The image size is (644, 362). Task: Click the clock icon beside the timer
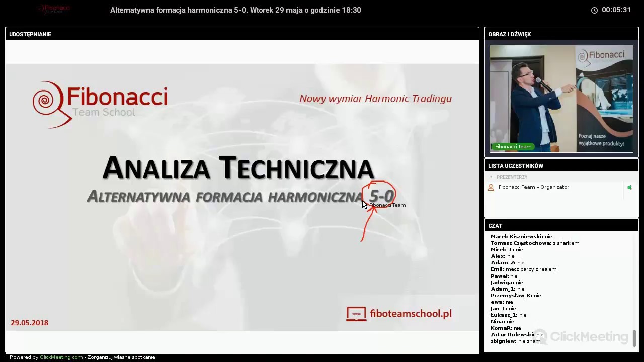point(594,10)
